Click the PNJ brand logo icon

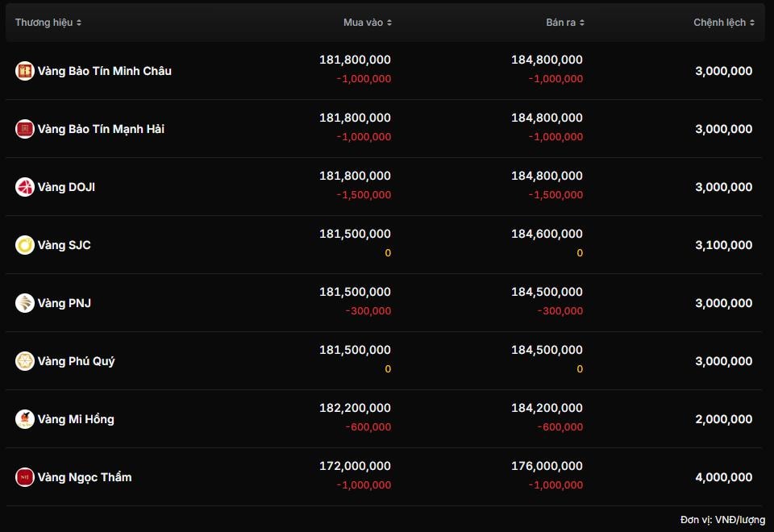25,303
